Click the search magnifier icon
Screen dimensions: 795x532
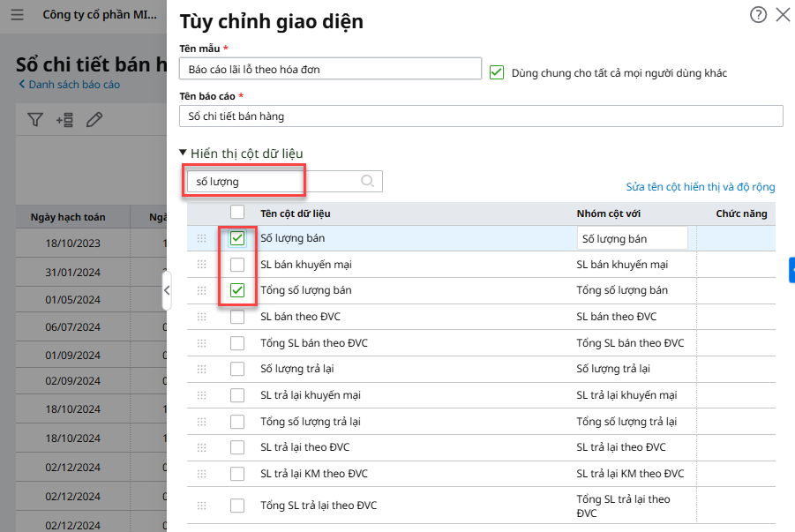pyautogui.click(x=368, y=181)
